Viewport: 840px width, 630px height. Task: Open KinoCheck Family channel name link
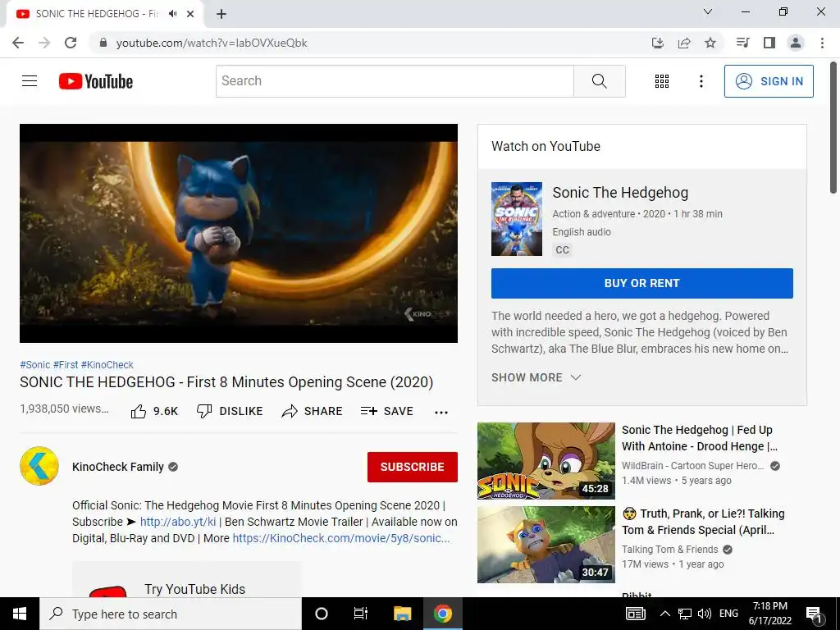[x=118, y=467]
